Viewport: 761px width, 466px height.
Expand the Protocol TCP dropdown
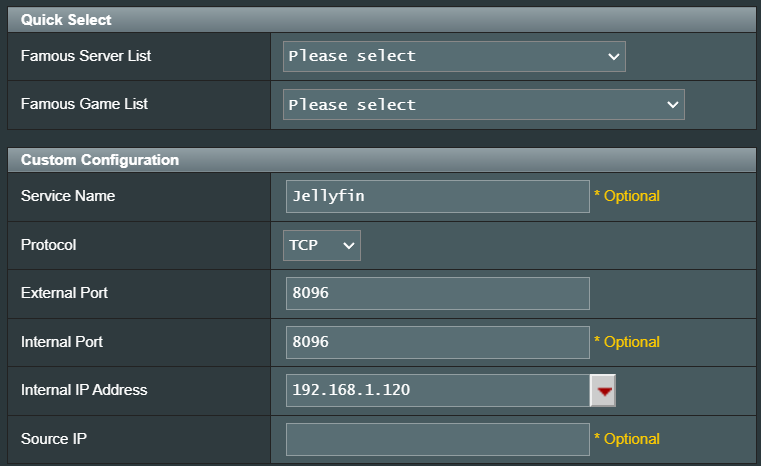[321, 245]
